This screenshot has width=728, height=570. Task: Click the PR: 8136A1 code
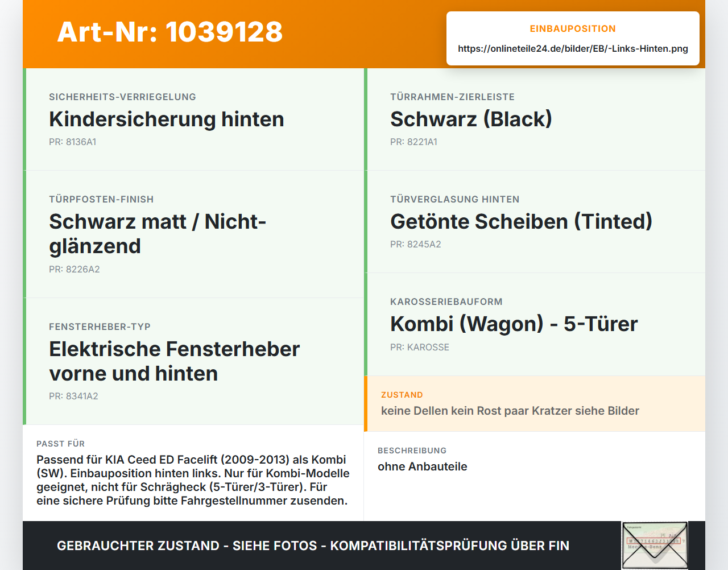coord(73,142)
